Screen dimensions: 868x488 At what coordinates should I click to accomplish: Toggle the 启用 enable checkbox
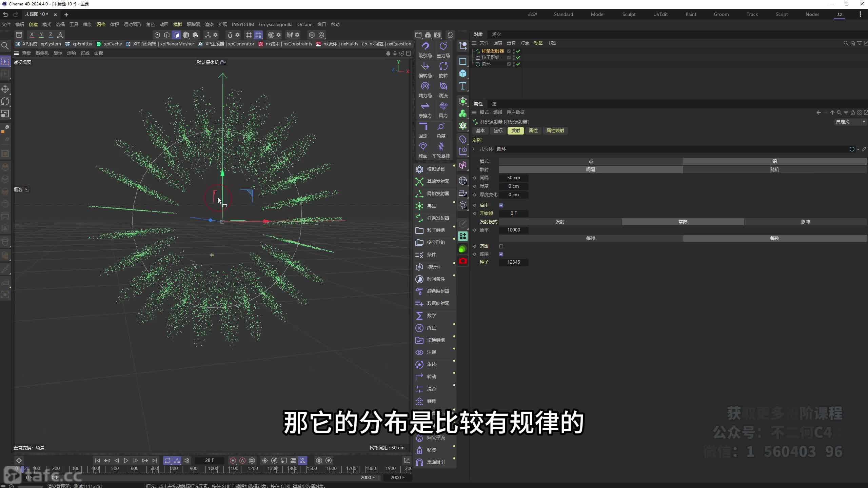point(501,205)
